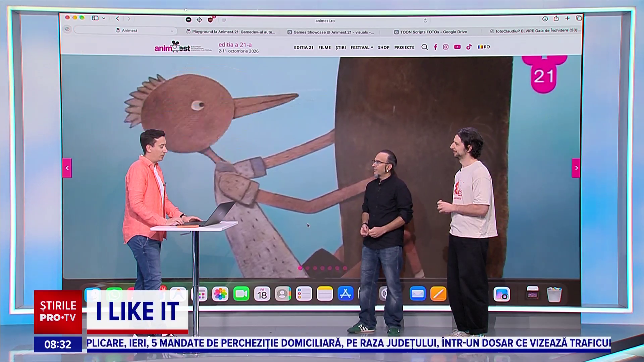Open Contacts from the dock

tap(283, 294)
